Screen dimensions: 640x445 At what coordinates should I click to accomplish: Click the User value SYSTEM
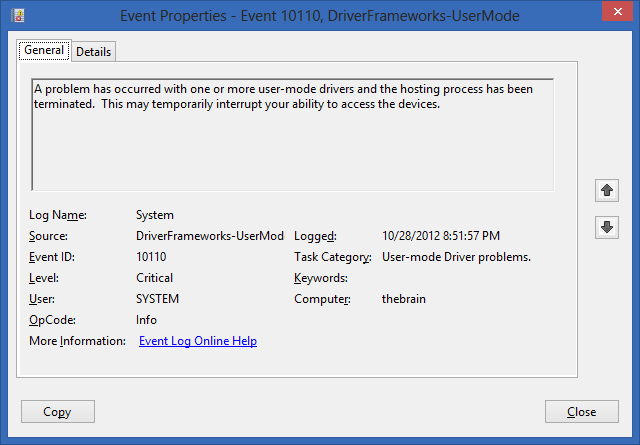point(157,299)
